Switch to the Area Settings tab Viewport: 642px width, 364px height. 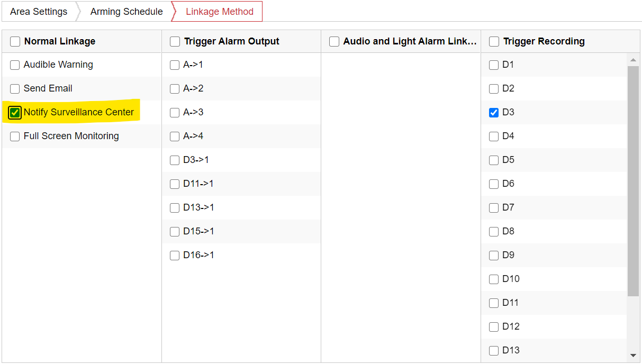(39, 12)
